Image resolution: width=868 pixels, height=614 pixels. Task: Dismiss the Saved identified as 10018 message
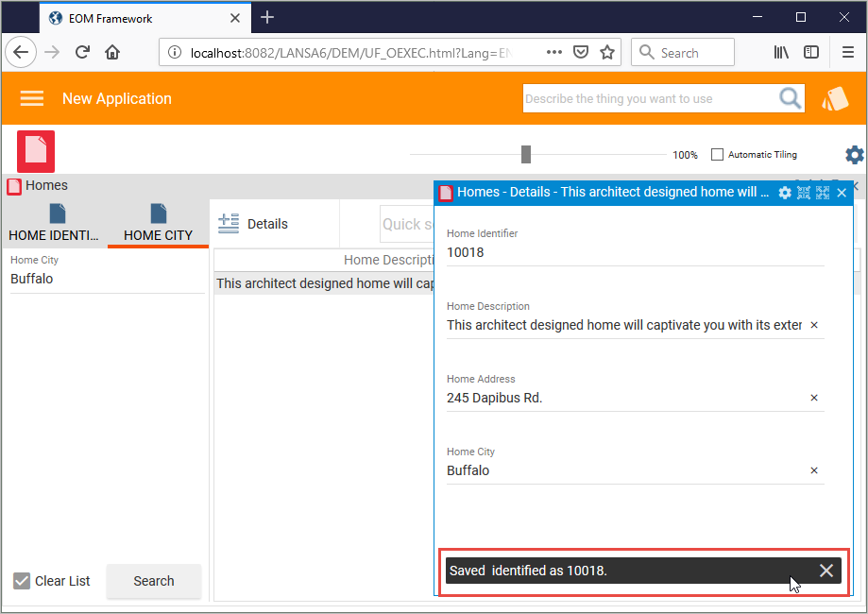tap(825, 571)
